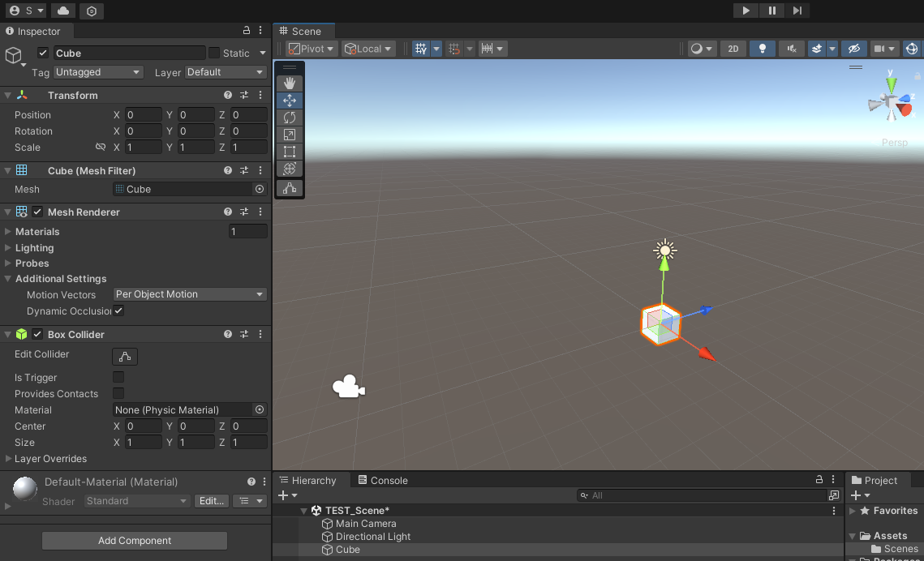924x561 pixels.
Task: Open the cloud services icon
Action: pos(63,11)
